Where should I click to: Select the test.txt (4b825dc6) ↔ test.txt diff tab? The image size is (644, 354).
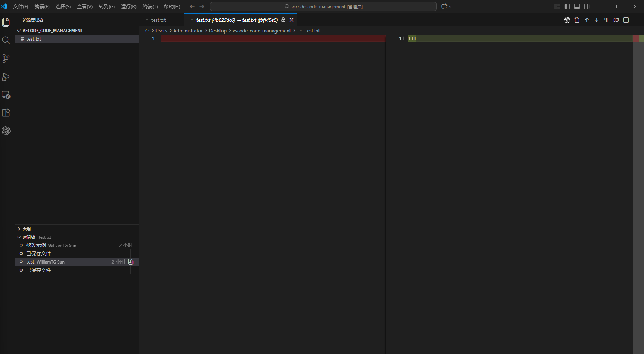point(241,20)
